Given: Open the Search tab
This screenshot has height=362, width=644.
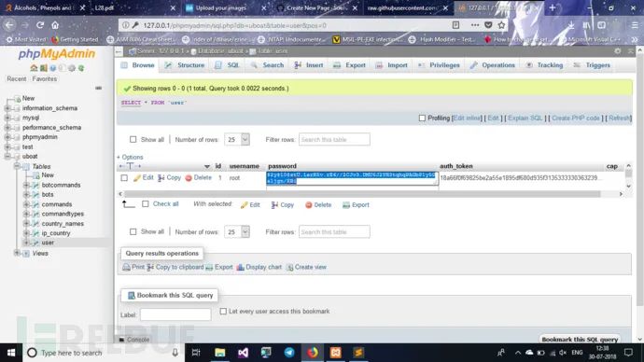Looking at the screenshot, I should click(x=267, y=65).
